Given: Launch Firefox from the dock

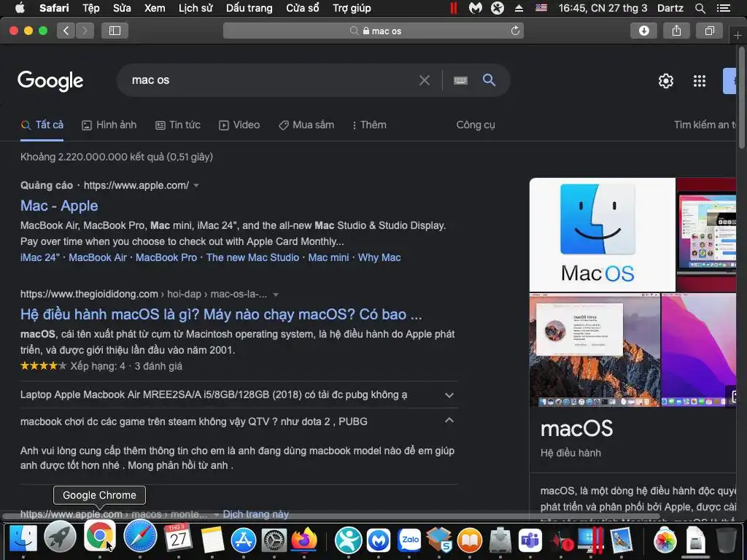Looking at the screenshot, I should coord(304,540).
